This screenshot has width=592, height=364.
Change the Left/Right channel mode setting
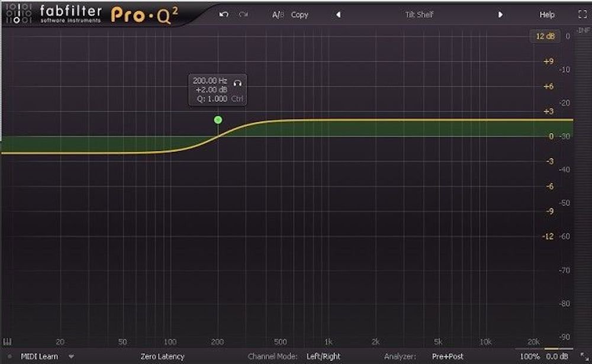323,357
